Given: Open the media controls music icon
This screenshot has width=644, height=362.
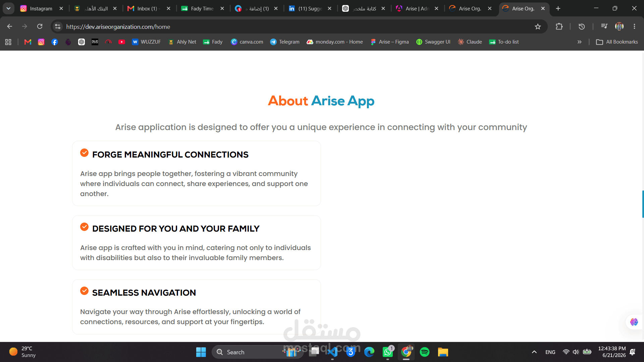Looking at the screenshot, I should pos(604,26).
